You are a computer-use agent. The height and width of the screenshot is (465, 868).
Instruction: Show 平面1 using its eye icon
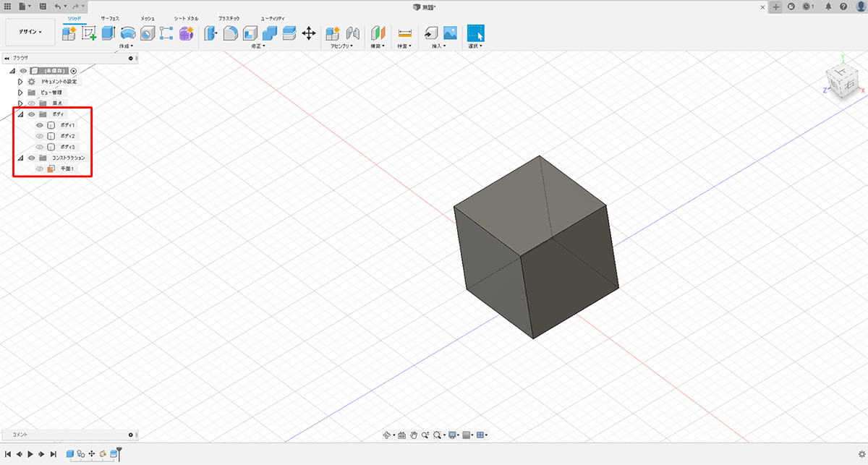[x=40, y=168]
